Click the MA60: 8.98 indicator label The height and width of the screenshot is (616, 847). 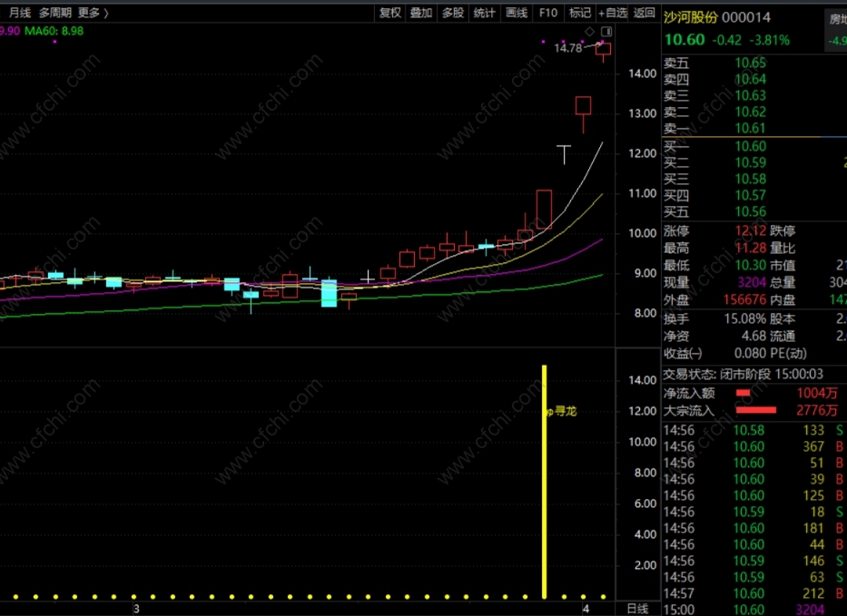pyautogui.click(x=54, y=31)
